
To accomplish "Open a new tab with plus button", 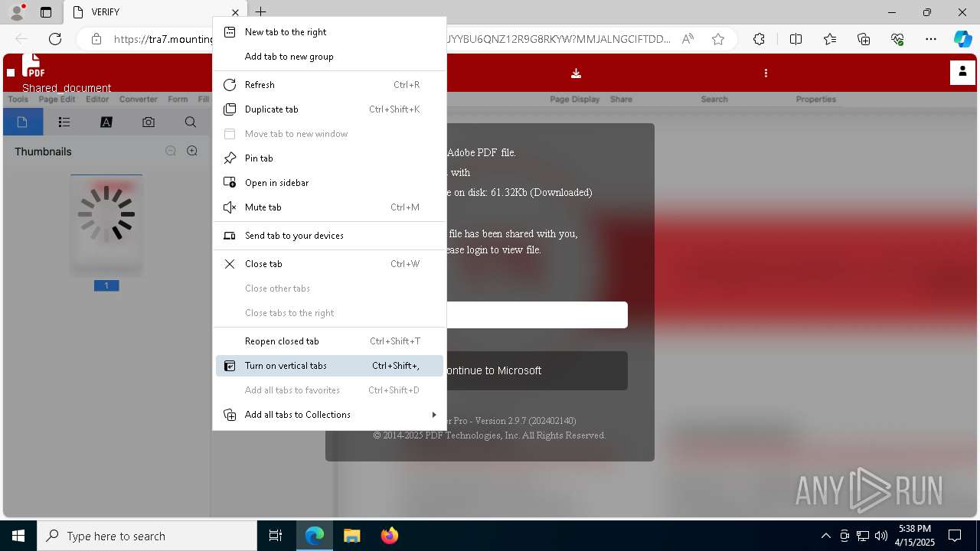I will [260, 12].
